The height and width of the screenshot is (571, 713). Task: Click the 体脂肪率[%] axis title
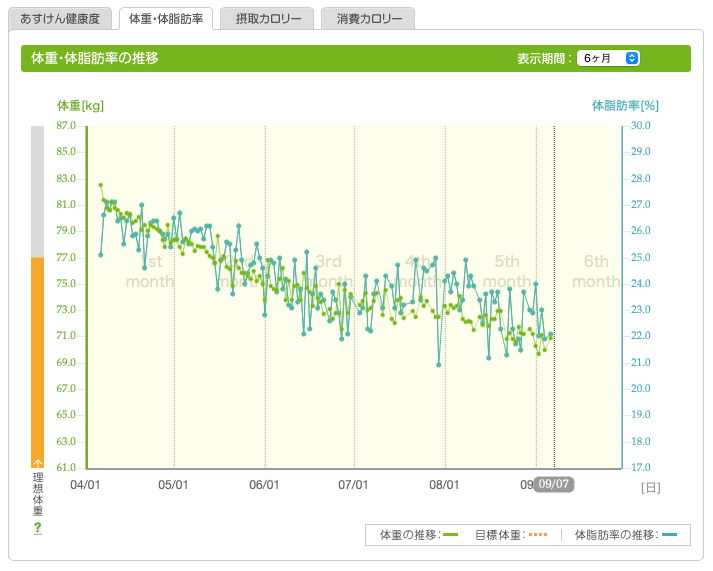point(625,105)
